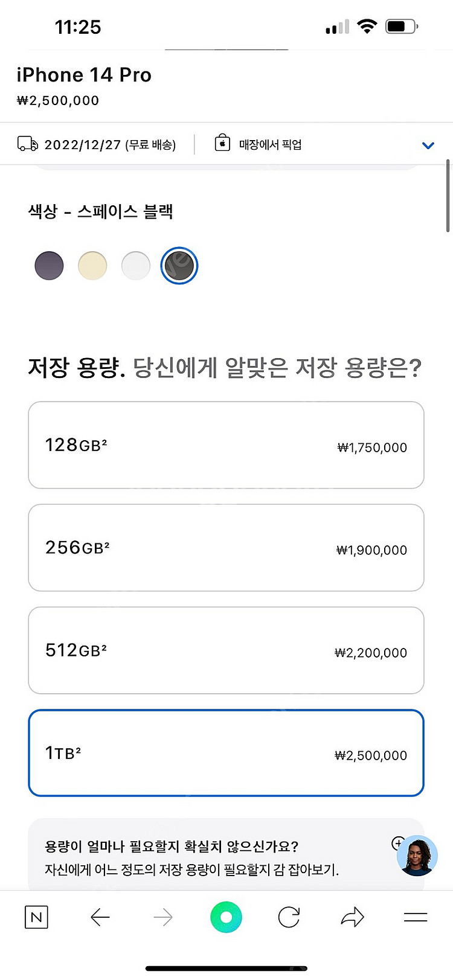This screenshot has width=453, height=980.
Task: Choose the 256GB storage option
Action: pos(226,548)
